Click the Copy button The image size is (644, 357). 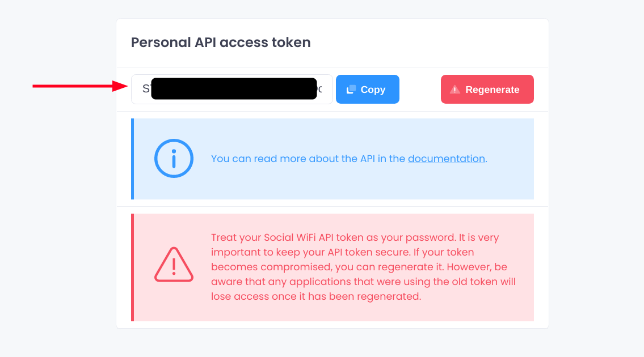367,89
